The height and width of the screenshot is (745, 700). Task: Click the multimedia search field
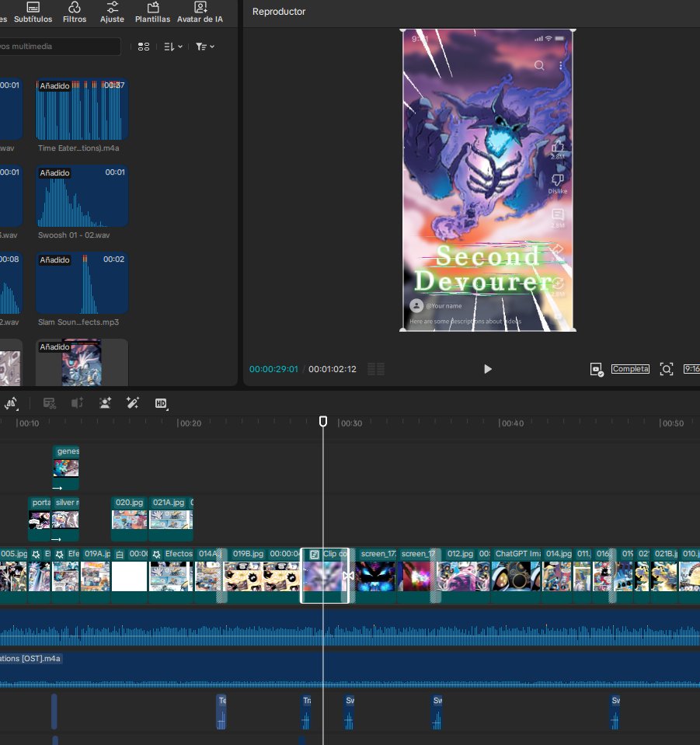point(59,47)
